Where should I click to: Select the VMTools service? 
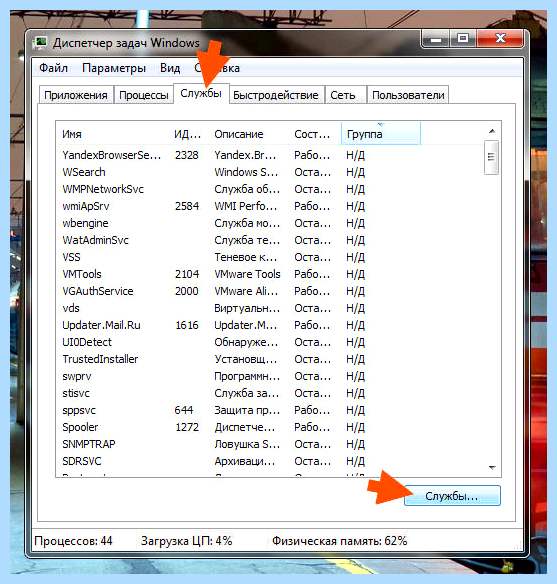tap(271, 274)
